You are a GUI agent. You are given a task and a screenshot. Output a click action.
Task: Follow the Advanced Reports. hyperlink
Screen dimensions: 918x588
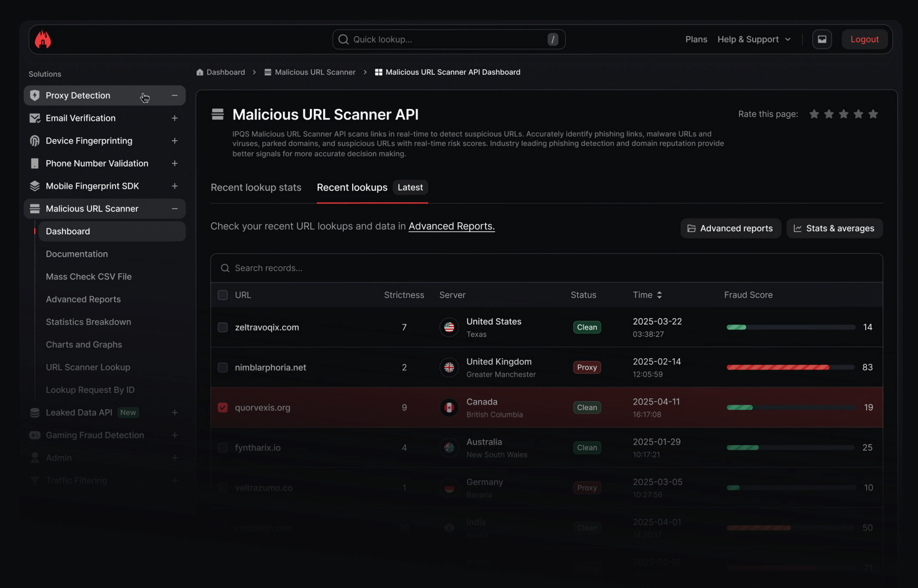[x=451, y=226]
